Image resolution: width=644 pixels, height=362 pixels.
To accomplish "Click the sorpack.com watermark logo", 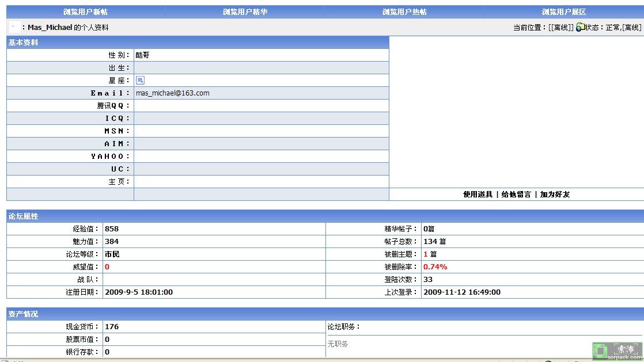I will click(617, 350).
